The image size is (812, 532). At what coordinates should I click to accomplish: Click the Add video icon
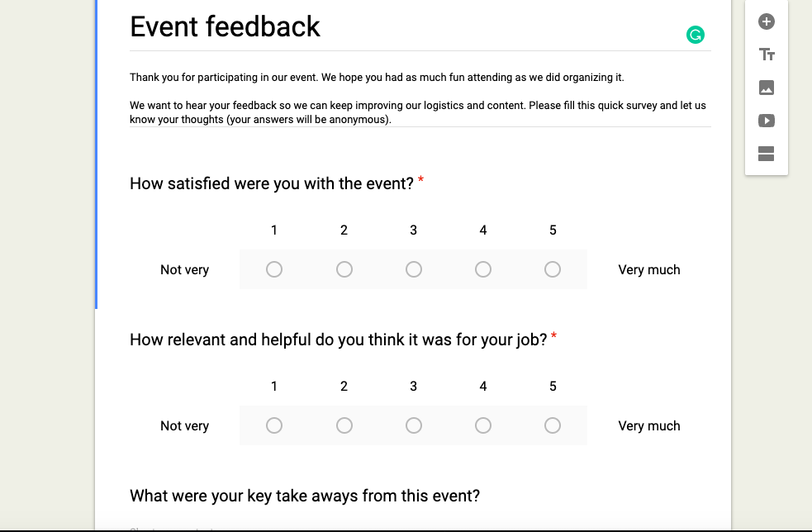(767, 121)
